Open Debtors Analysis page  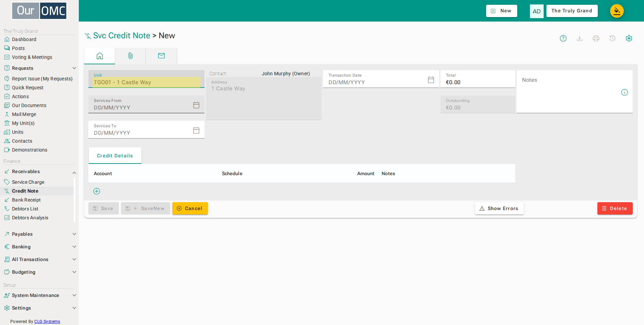30,218
